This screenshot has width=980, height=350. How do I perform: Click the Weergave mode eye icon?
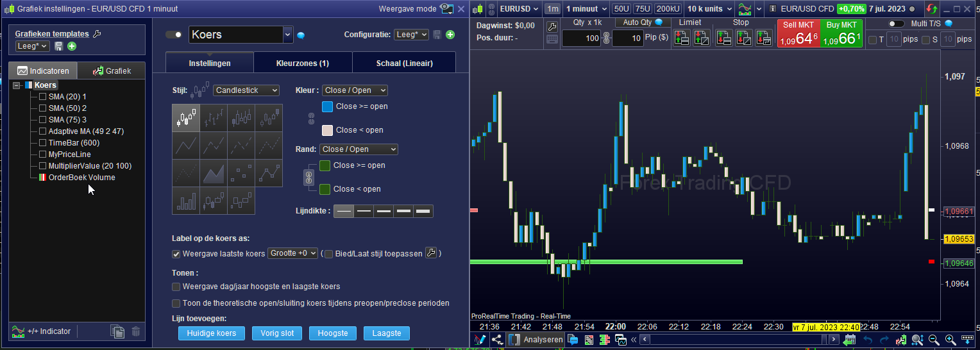pyautogui.click(x=446, y=9)
